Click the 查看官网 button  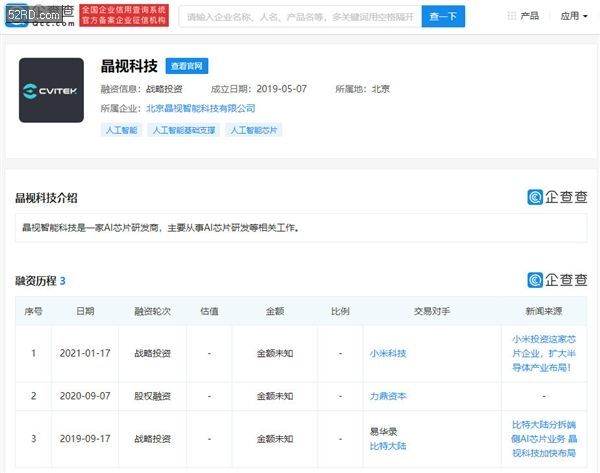186,67
